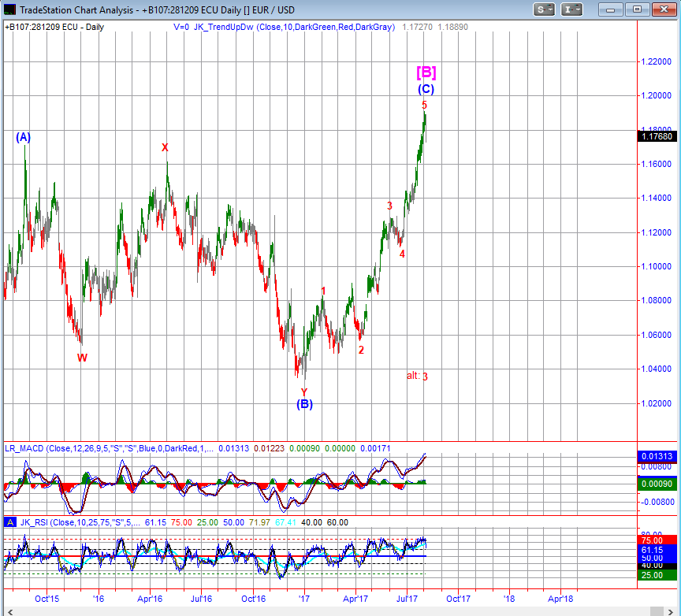Click the 1.14000 price axis label

(x=657, y=198)
